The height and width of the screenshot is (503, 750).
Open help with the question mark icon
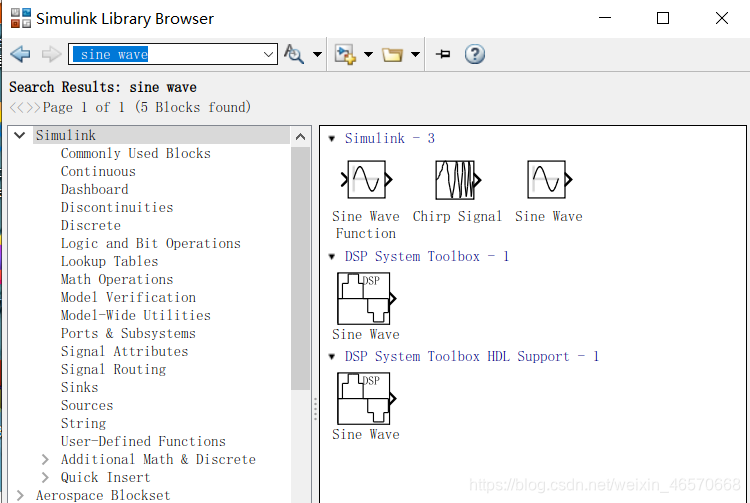pyautogui.click(x=474, y=54)
